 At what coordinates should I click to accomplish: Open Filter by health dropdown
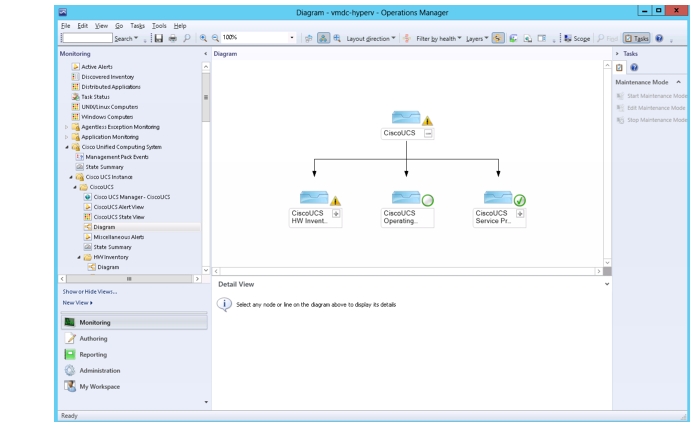(438, 39)
